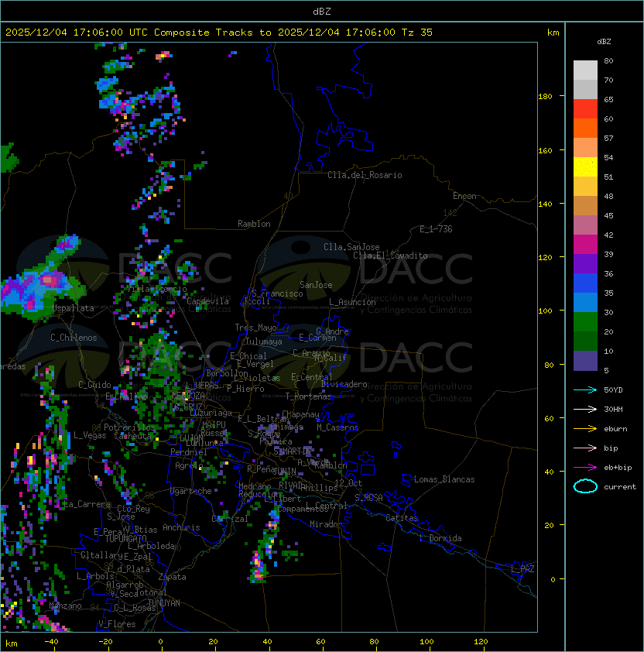The width and height of the screenshot is (644, 652).
Task: Click the '160' km vertical axis tick
Action: [545, 150]
